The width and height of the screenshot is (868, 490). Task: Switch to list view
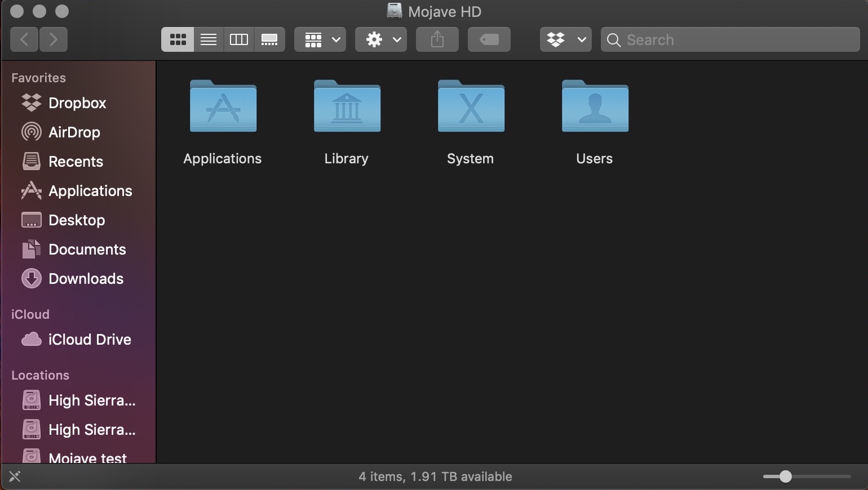208,39
